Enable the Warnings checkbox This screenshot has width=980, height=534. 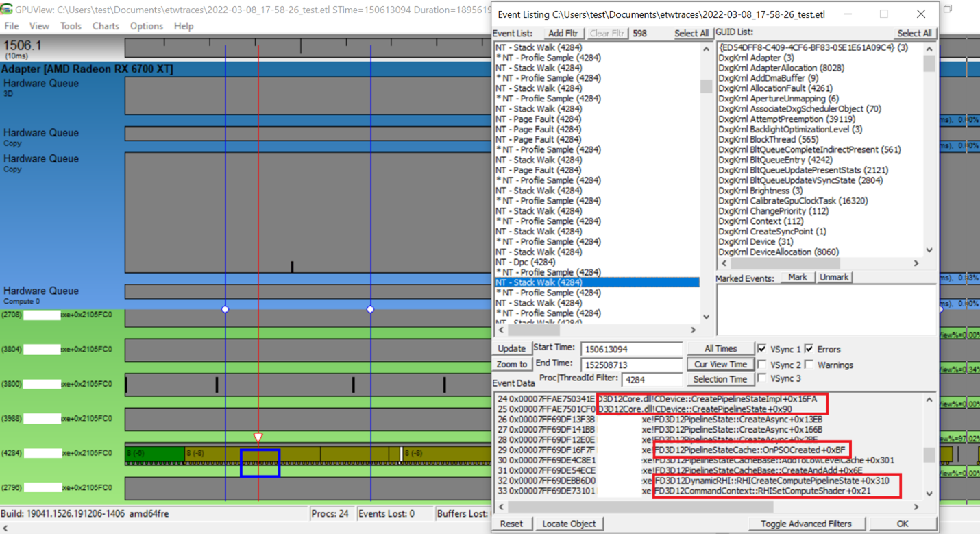pyautogui.click(x=809, y=364)
